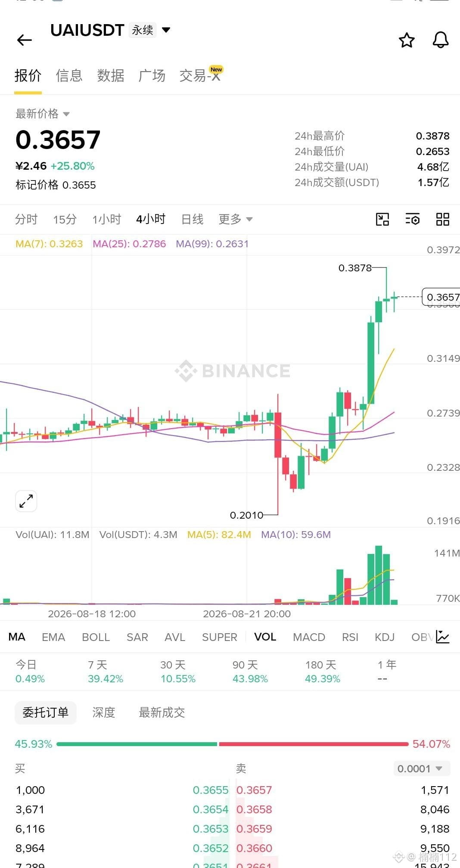Toggle MACD sub-indicator
460x868 pixels.
click(x=309, y=637)
